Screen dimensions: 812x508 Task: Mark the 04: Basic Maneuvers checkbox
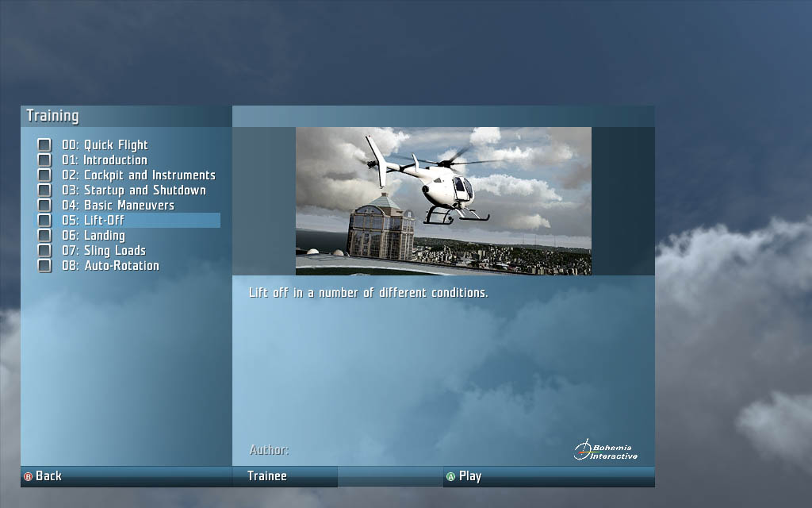coord(44,206)
